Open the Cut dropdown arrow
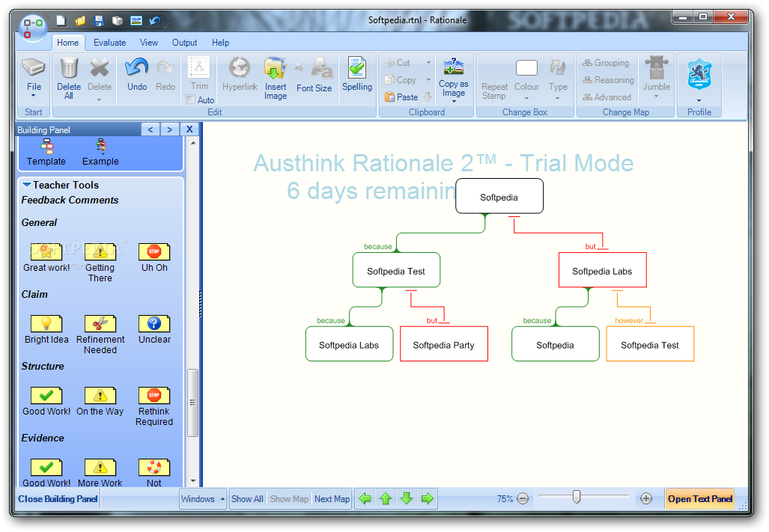The height and width of the screenshot is (532, 769). coord(428,63)
